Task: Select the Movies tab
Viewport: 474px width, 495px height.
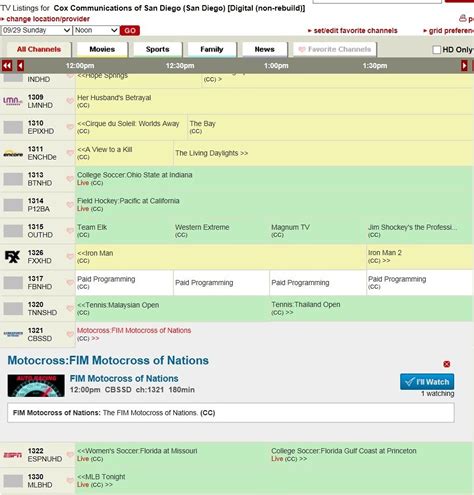Action: [102, 49]
